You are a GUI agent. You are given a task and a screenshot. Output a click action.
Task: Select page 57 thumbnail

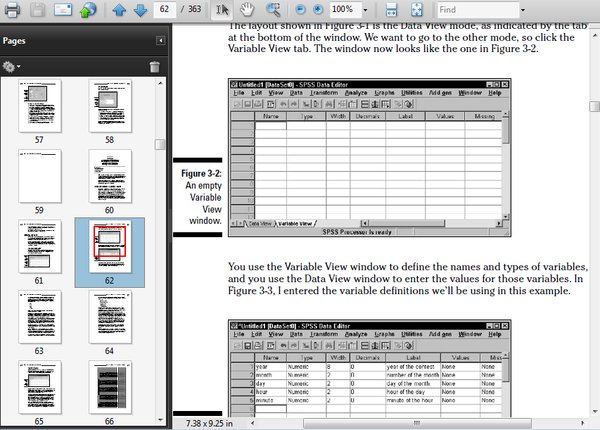(40, 106)
